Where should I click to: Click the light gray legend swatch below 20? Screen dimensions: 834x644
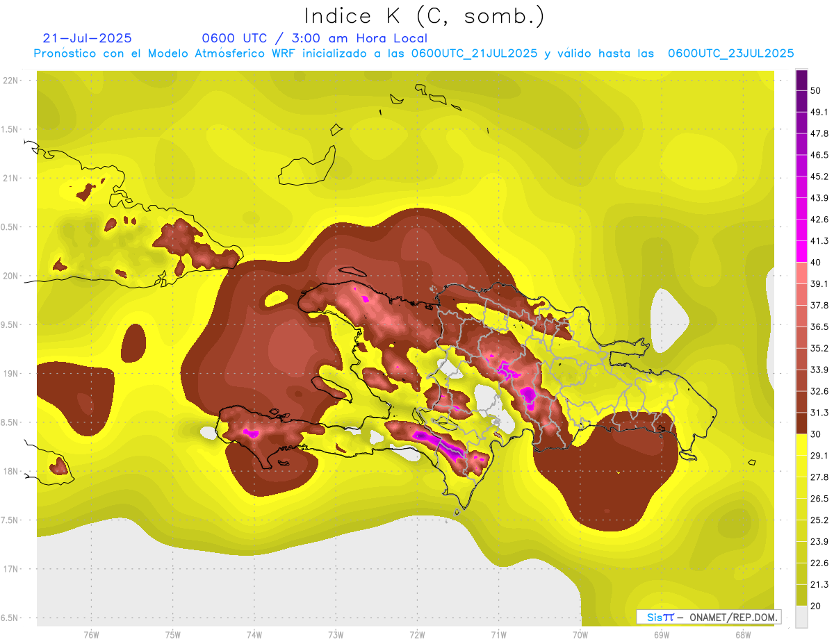(x=801, y=617)
